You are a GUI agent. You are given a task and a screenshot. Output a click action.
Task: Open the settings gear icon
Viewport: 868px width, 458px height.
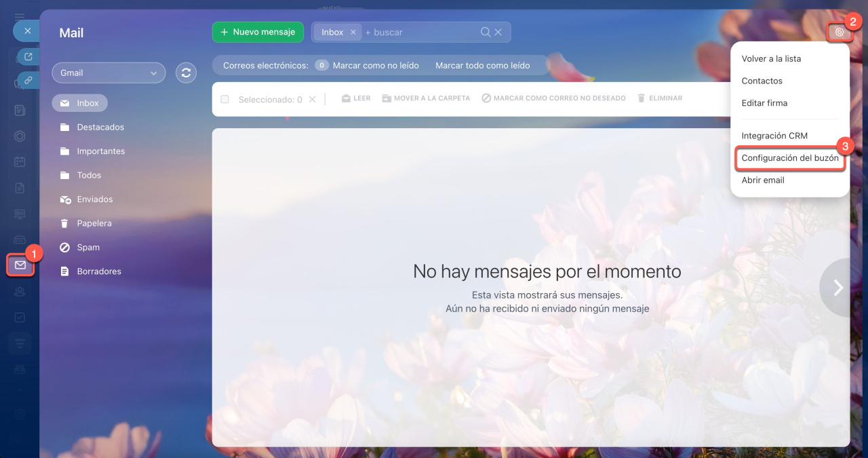click(840, 32)
